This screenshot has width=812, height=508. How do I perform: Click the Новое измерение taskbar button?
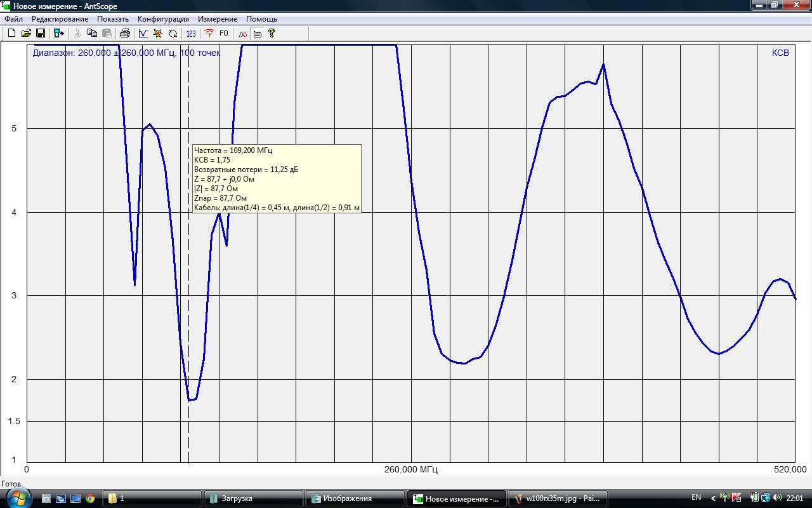457,498
